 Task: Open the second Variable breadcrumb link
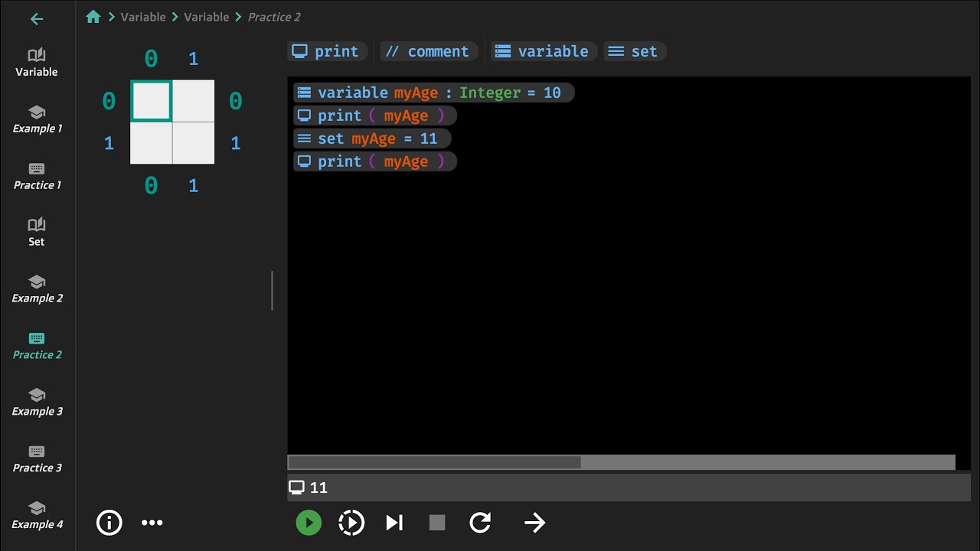[206, 17]
